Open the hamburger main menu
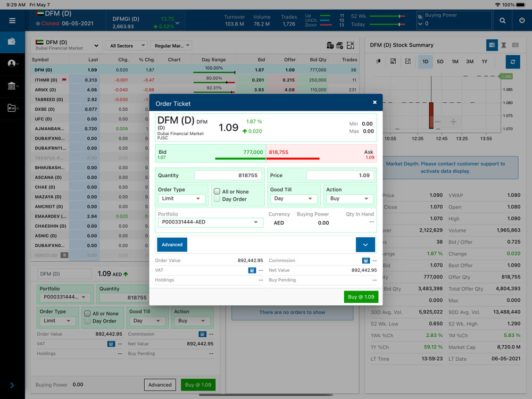Viewport: 532px width, 399px height. click(12, 21)
